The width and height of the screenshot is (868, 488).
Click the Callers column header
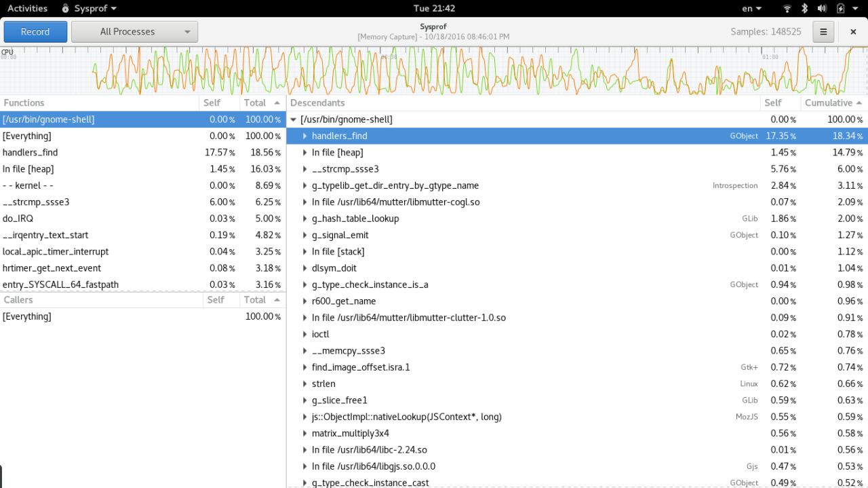coord(100,299)
